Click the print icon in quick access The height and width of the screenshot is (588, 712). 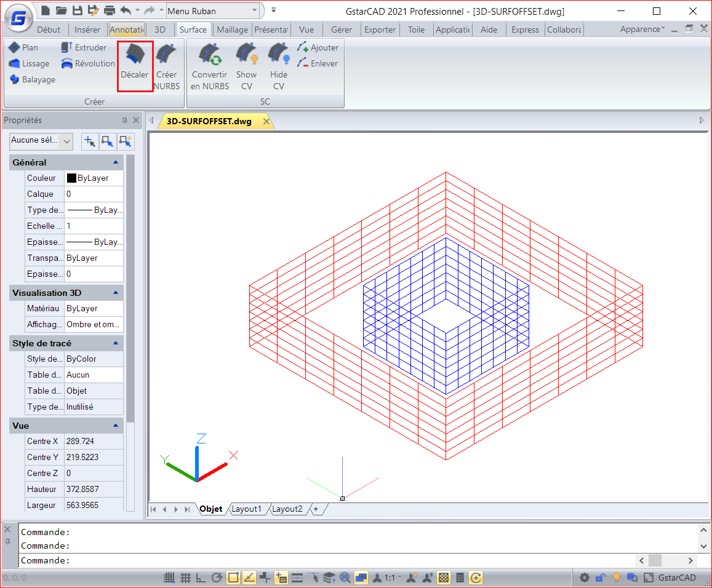pyautogui.click(x=110, y=10)
